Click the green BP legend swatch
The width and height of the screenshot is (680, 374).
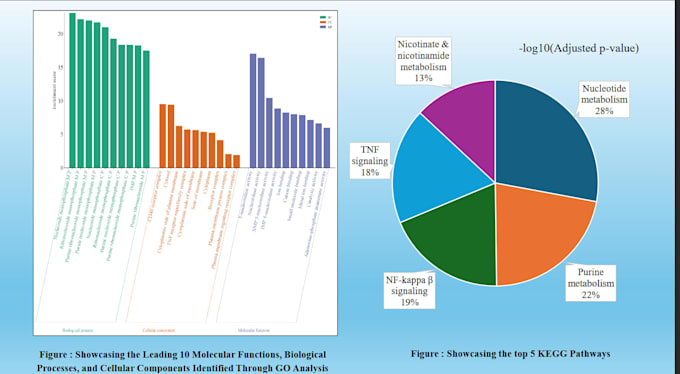[x=323, y=17]
